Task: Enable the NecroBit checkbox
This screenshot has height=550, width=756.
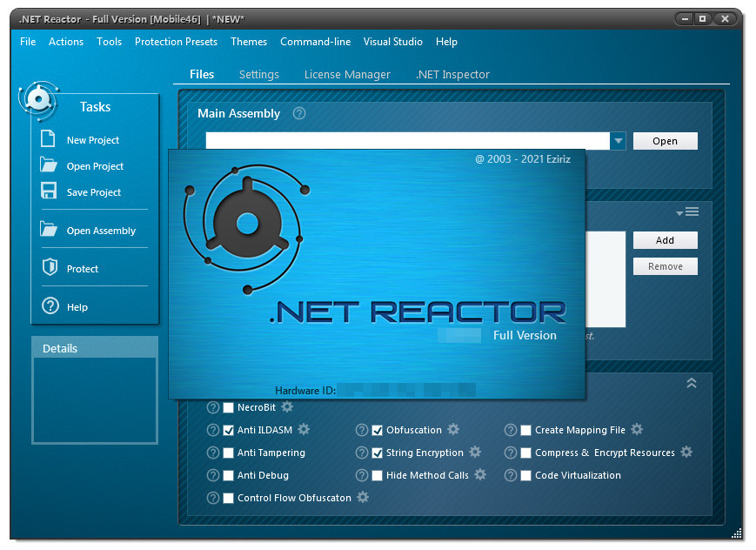Action: [x=229, y=407]
